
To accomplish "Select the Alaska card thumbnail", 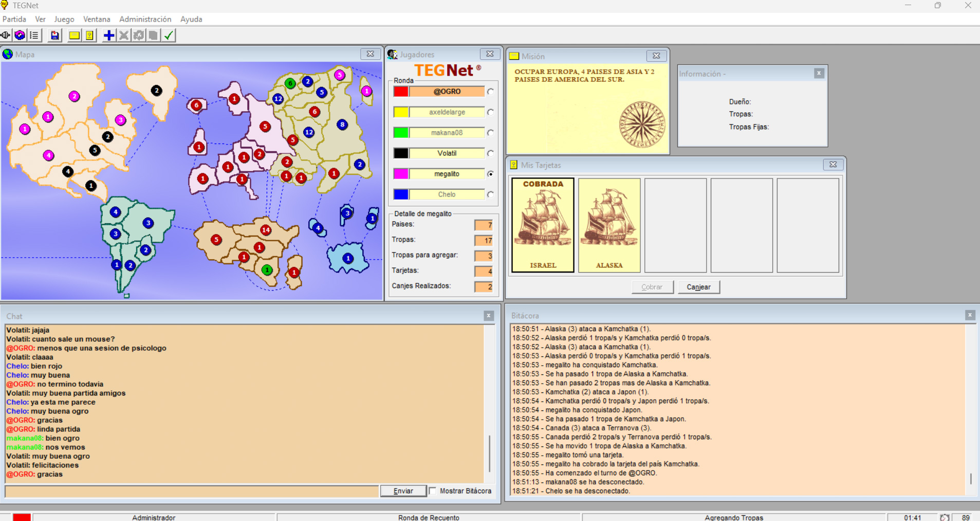I will tap(609, 225).
